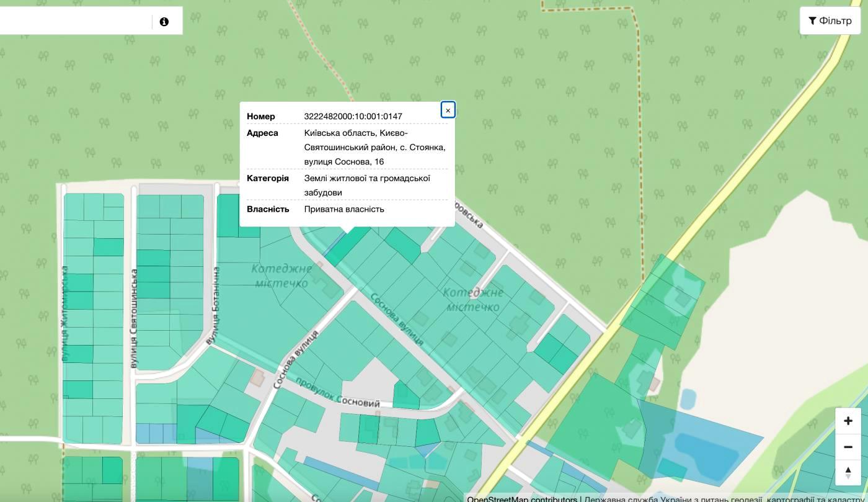Viewport: 868px width, 502px height.
Task: Click the Адреса label in popup
Action: pyautogui.click(x=262, y=133)
